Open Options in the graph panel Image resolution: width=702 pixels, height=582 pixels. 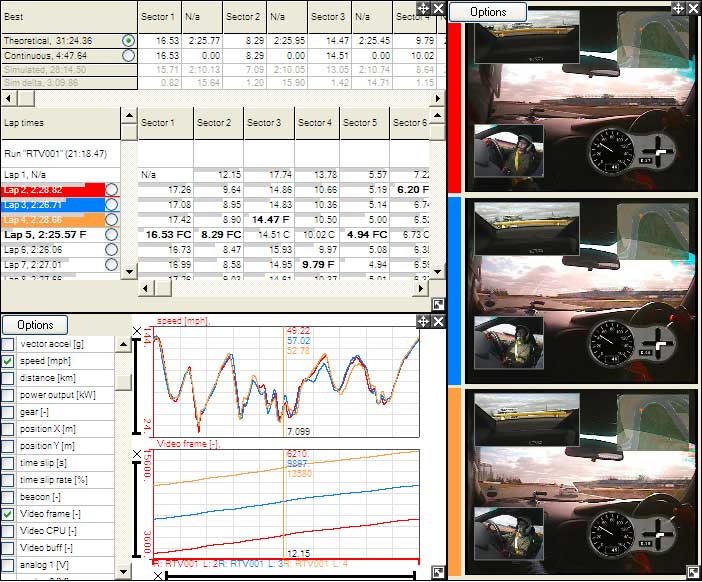click(35, 325)
